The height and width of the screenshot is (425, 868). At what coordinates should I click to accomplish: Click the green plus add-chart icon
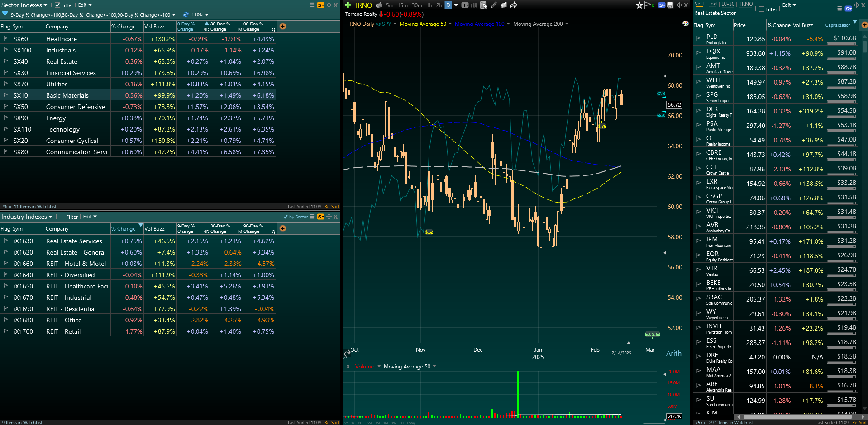348,5
